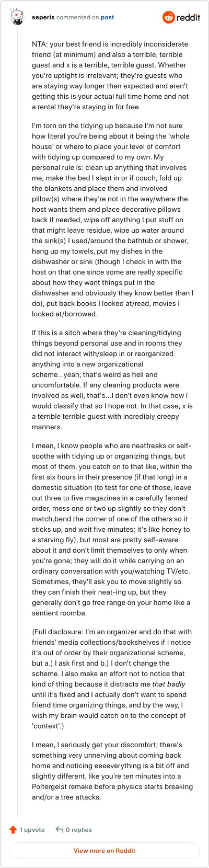Open the 'post' link in header
This screenshot has width=209, height=868.
(x=108, y=17)
